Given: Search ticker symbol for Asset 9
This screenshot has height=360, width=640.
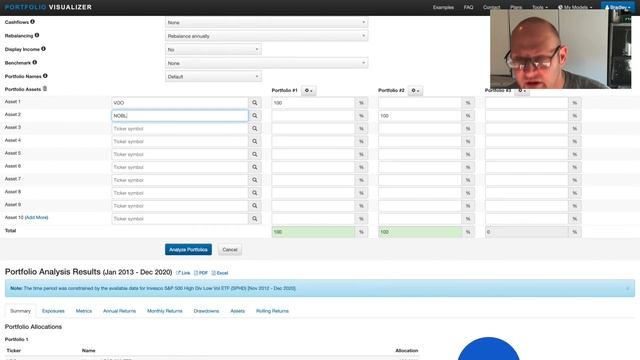Looking at the screenshot, I should (255, 206).
